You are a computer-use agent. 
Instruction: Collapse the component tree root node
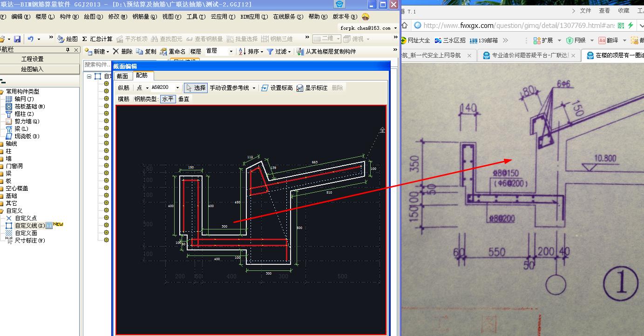pyautogui.click(x=89, y=76)
